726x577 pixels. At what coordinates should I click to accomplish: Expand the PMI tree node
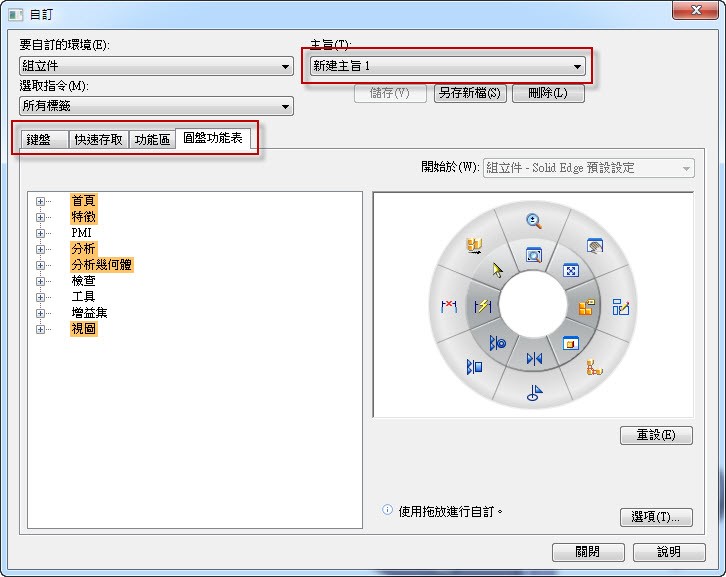[x=40, y=233]
